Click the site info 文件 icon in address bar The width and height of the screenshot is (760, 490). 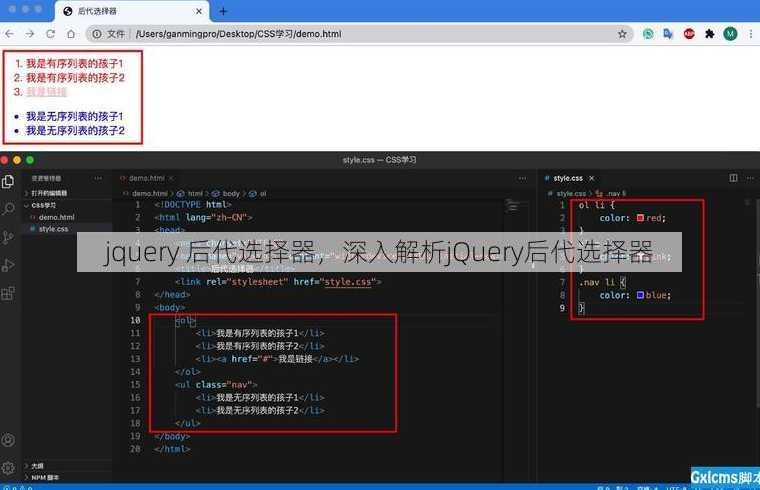[97, 34]
